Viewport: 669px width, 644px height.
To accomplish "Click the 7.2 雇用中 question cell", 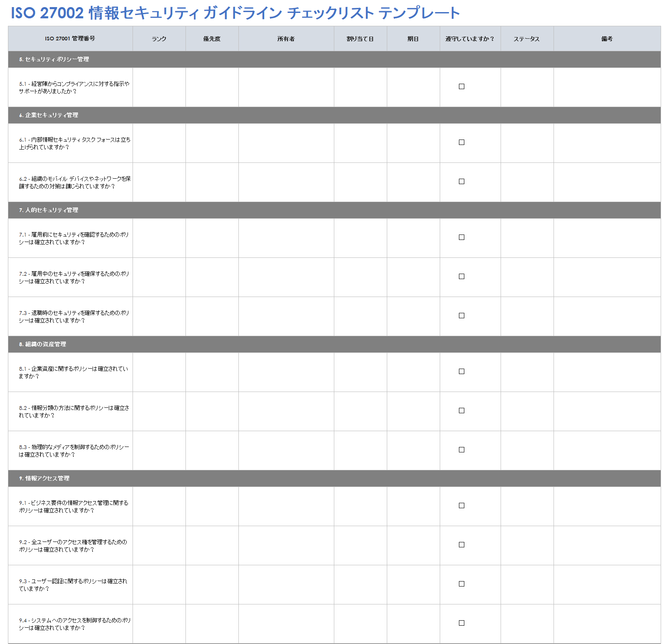I will 70,277.
